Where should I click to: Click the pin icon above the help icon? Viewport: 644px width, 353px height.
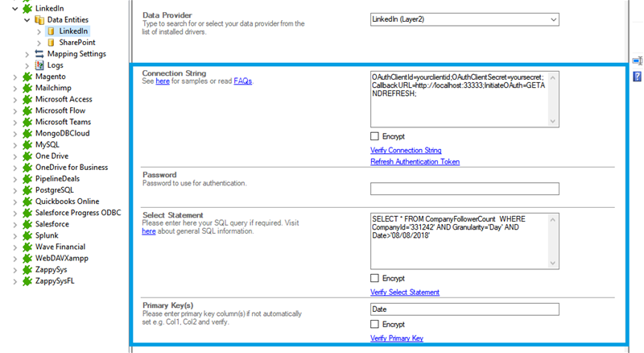[637, 61]
